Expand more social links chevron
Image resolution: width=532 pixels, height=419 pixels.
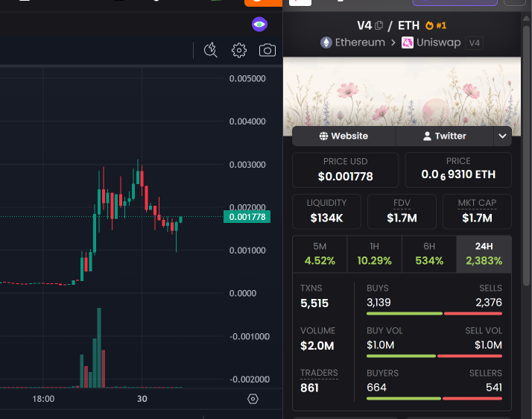pyautogui.click(x=502, y=136)
